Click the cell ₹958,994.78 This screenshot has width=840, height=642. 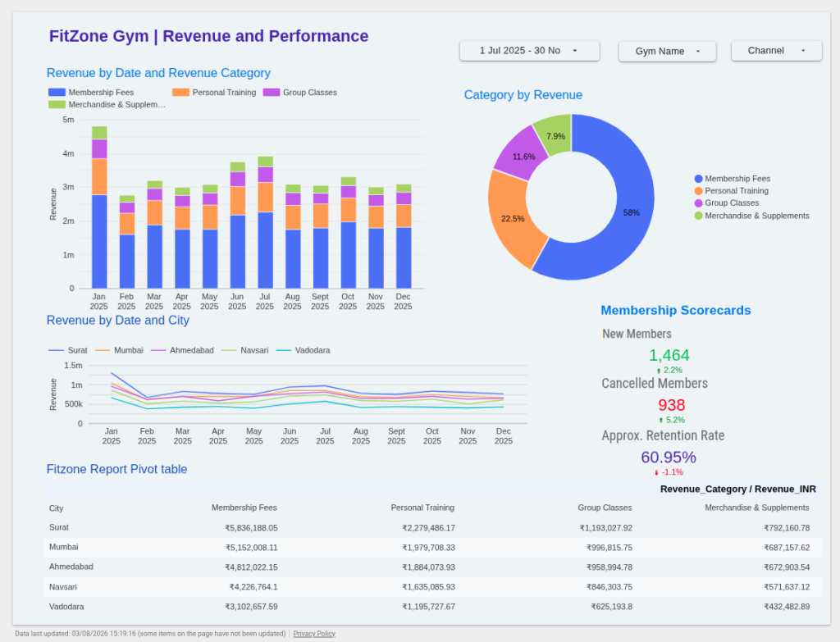click(609, 567)
